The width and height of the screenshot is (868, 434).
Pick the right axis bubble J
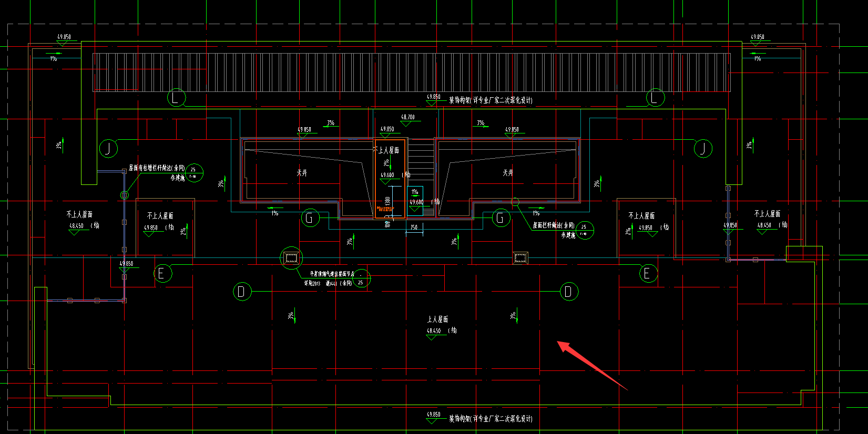703,148
